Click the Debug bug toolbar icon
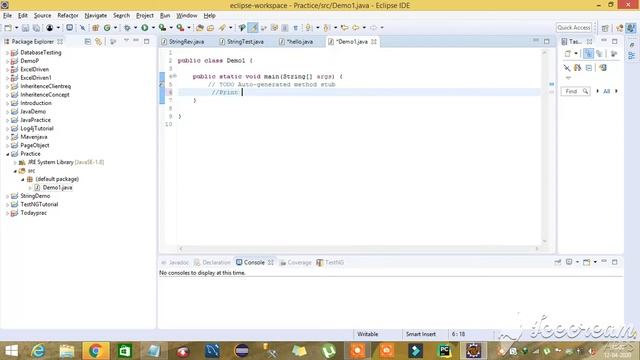 (x=127, y=28)
